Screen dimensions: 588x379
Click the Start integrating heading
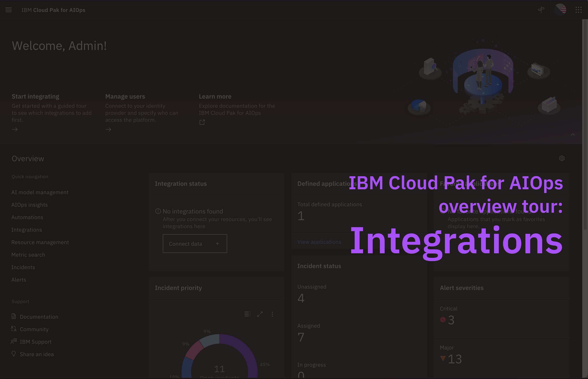click(36, 97)
